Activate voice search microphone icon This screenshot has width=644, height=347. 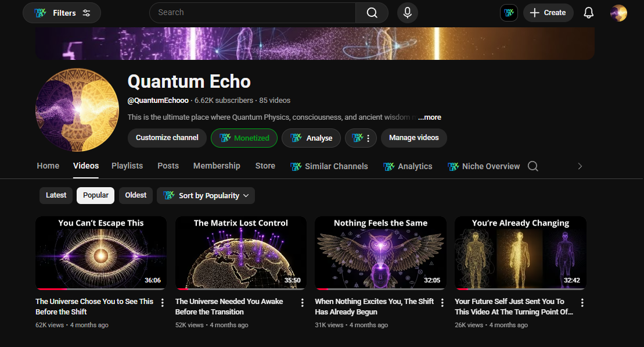[408, 13]
